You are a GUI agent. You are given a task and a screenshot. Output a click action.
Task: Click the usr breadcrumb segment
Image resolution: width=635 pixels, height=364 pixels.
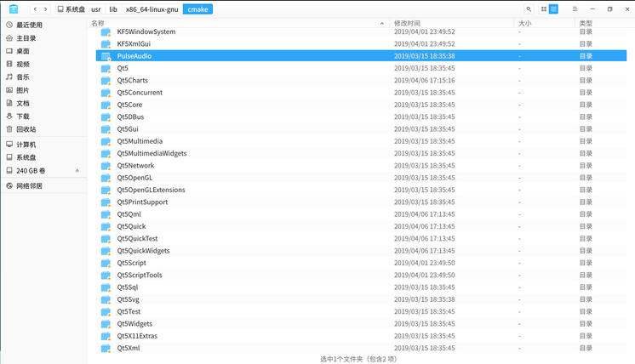[x=96, y=9]
